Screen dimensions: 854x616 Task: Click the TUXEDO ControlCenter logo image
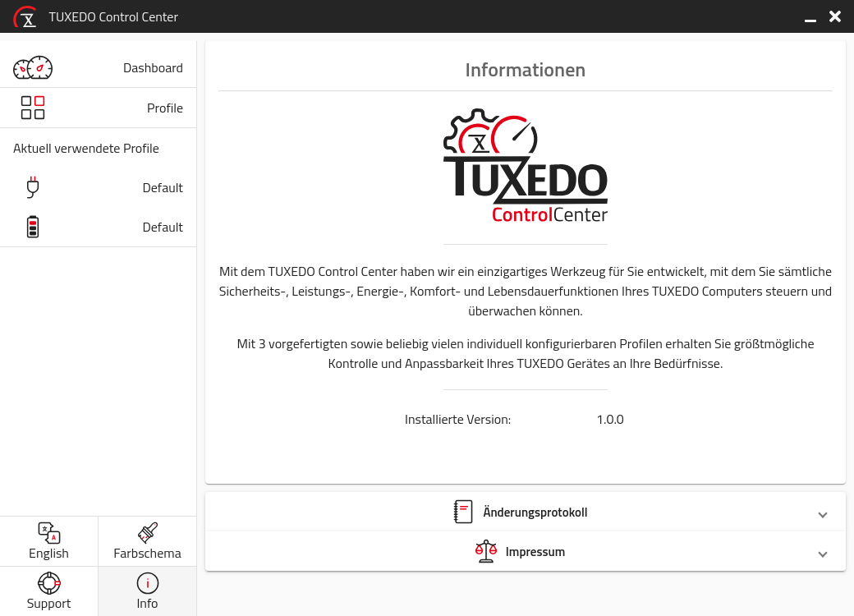pos(526,166)
